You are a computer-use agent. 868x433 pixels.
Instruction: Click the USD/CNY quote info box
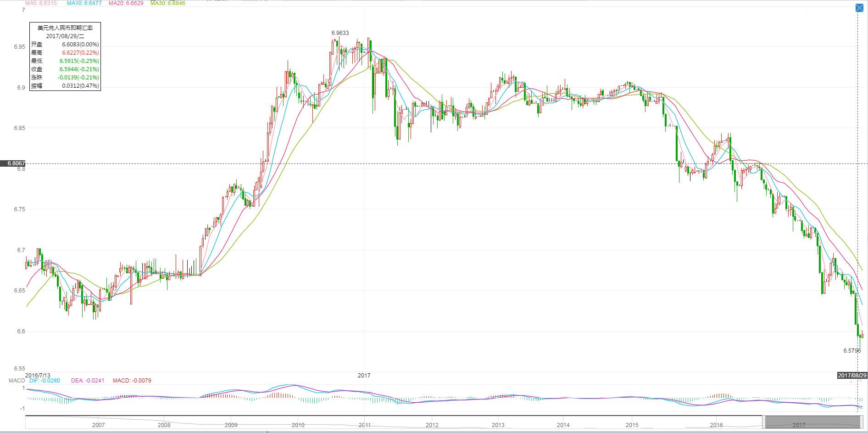point(65,56)
